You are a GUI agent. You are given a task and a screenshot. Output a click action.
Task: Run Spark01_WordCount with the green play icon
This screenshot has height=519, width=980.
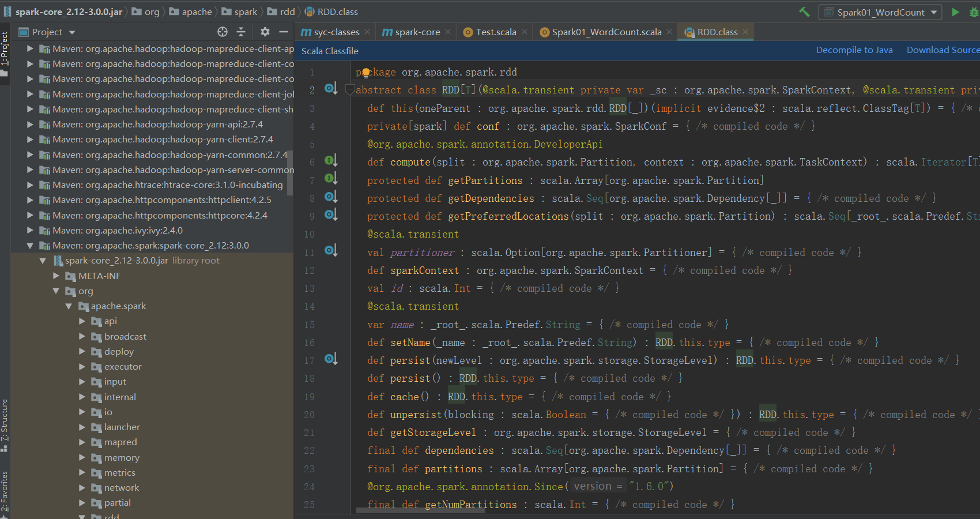955,12
